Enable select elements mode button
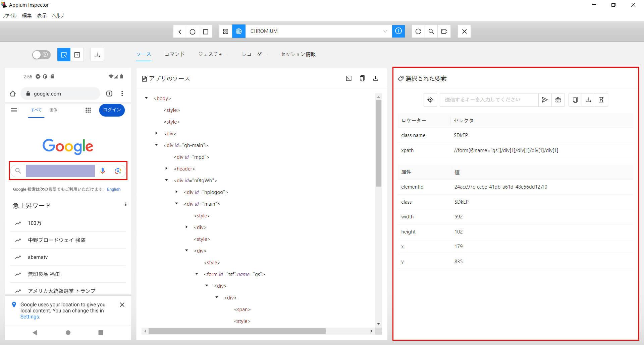644x345 pixels. pos(64,55)
